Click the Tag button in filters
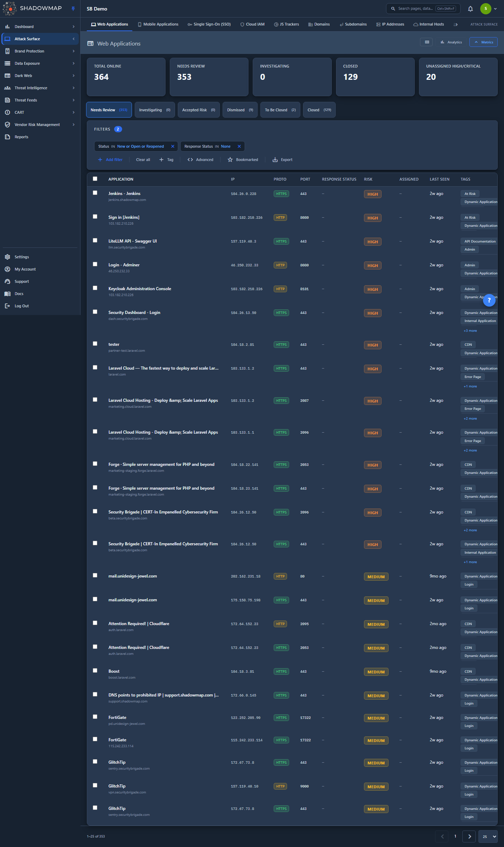This screenshot has height=847, width=504. point(166,160)
